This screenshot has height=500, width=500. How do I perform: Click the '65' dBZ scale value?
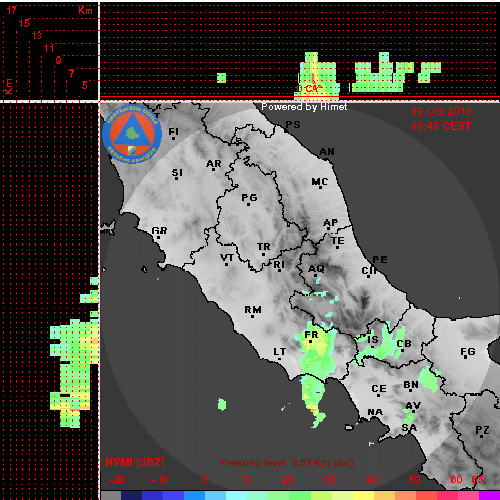[477, 480]
